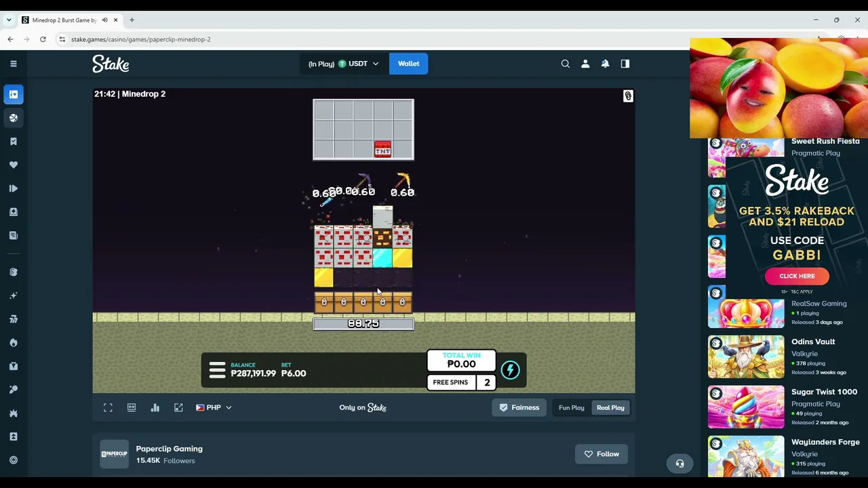Image resolution: width=868 pixels, height=488 pixels.
Task: Switch to Real Play mode
Action: coord(610,407)
